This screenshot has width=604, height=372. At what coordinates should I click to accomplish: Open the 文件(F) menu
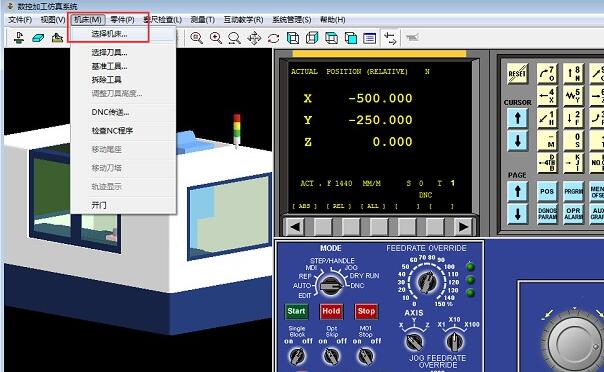[x=20, y=20]
